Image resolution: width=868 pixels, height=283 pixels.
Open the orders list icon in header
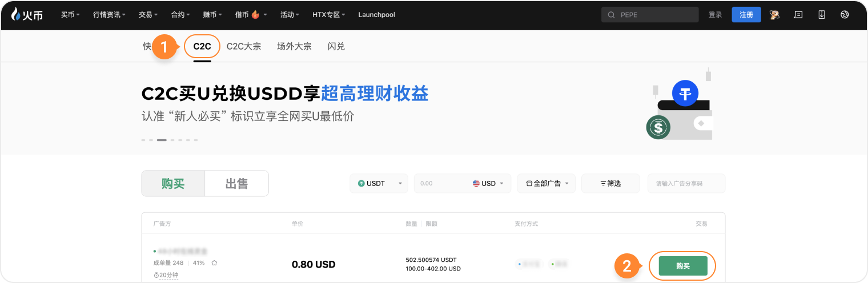click(798, 15)
